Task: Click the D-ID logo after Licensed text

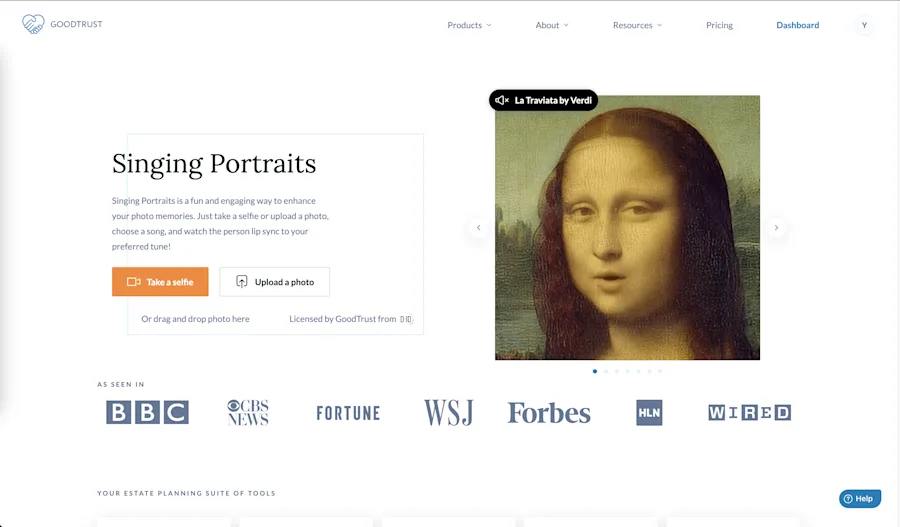Action: [x=406, y=319]
